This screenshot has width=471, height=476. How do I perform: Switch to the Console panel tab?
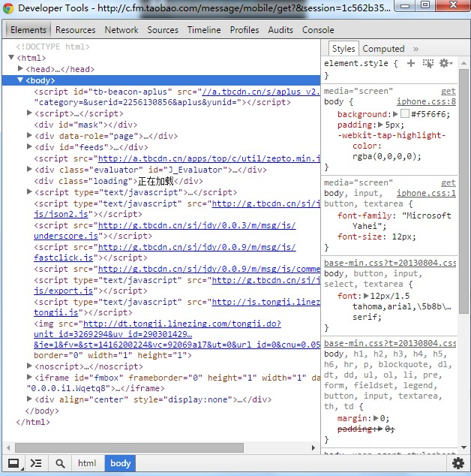(318, 30)
